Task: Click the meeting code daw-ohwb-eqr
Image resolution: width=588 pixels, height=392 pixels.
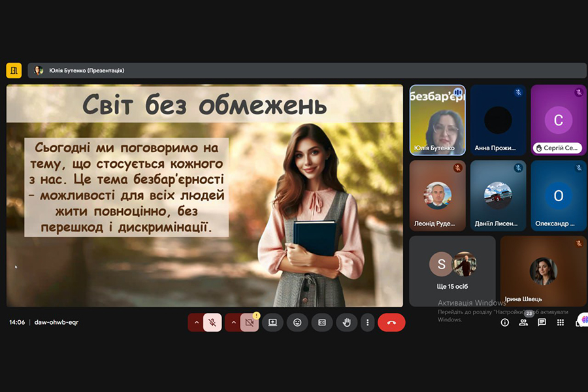Action: pyautogui.click(x=56, y=322)
